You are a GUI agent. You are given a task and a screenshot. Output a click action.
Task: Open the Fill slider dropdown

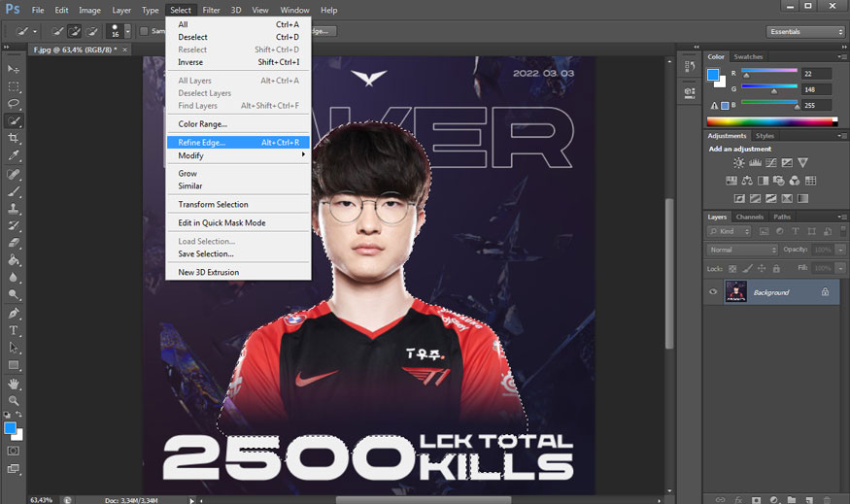840,268
